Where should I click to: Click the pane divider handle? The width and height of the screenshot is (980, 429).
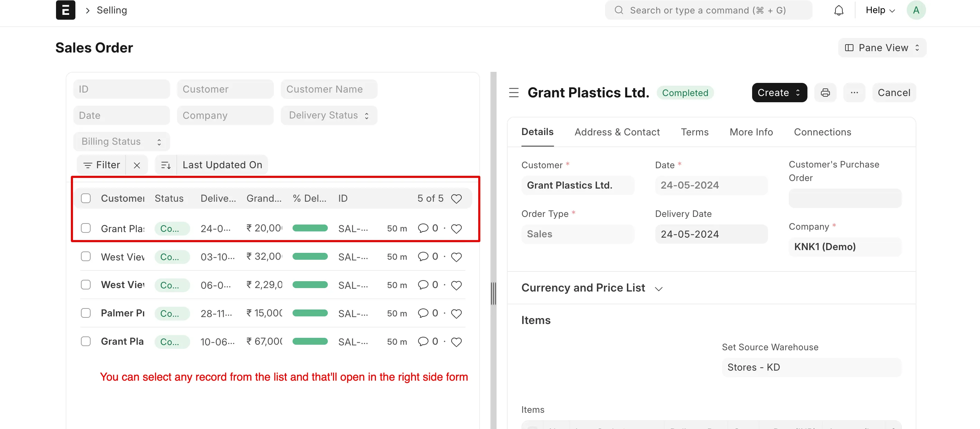[x=493, y=293]
